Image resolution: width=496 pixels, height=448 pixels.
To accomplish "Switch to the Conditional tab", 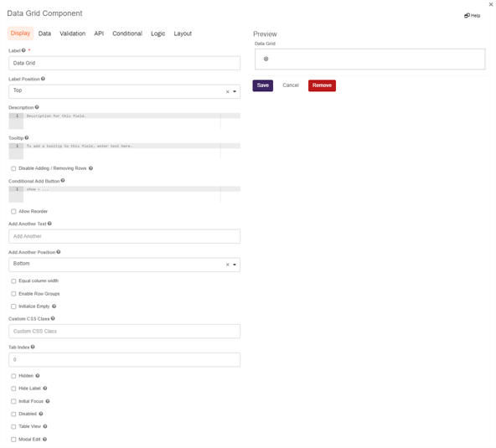I will [x=127, y=33].
